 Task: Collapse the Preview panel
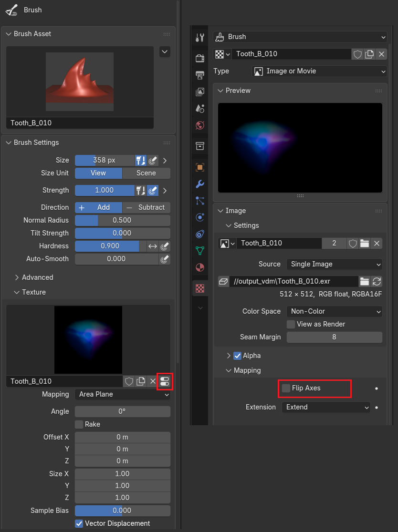coord(234,91)
